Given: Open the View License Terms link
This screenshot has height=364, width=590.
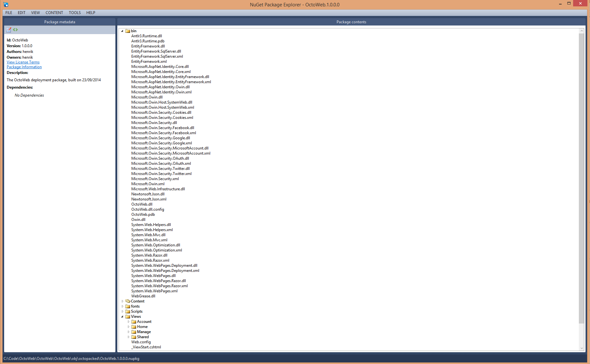Looking at the screenshot, I should [23, 62].
